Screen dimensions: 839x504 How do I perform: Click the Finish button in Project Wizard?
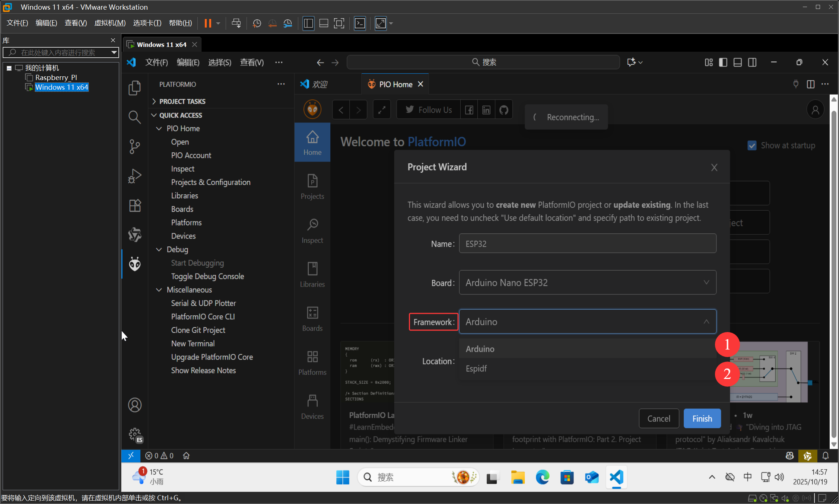[702, 418]
